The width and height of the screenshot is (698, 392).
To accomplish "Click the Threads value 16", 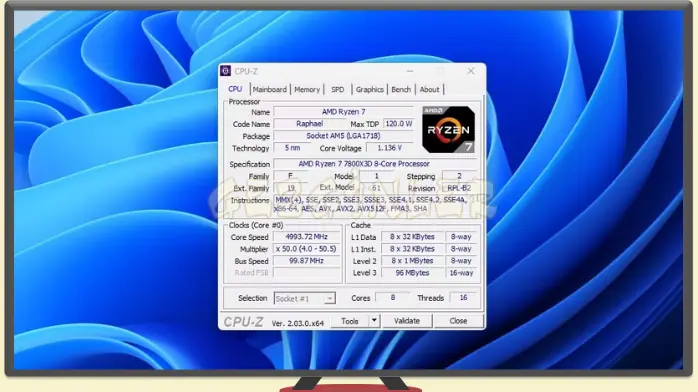I will (x=463, y=297).
